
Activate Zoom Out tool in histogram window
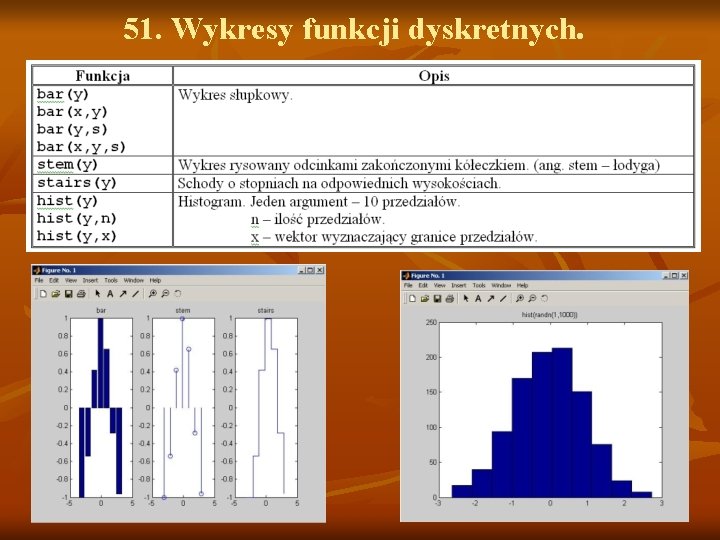tap(532, 298)
